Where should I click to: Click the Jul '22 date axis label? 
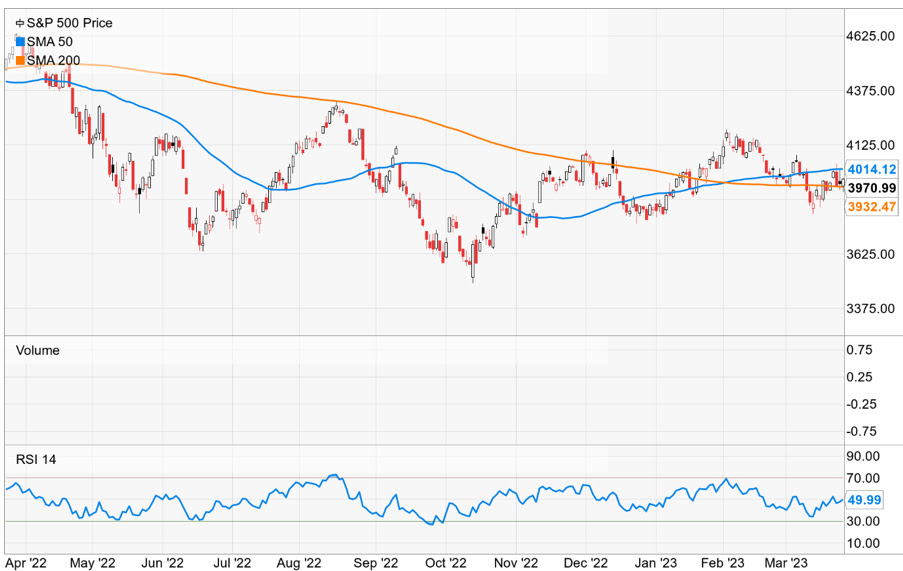[232, 563]
